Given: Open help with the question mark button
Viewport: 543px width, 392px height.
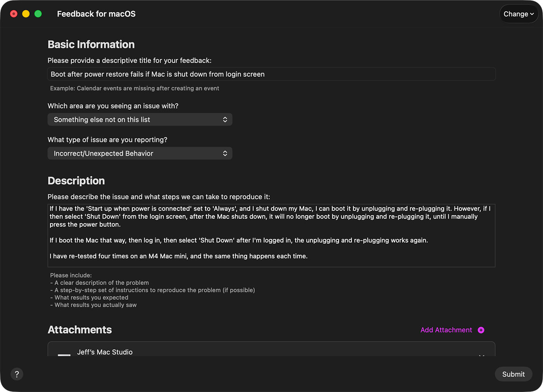Looking at the screenshot, I should (x=17, y=374).
